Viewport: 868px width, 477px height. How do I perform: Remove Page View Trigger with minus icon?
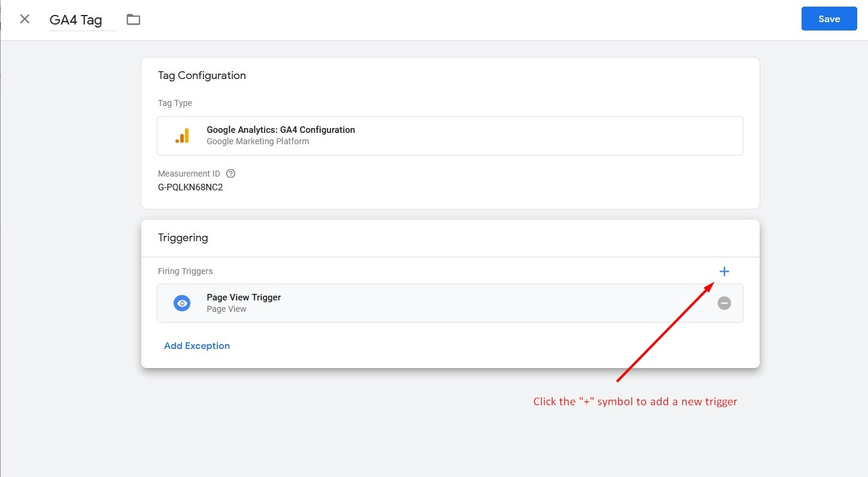tap(724, 303)
